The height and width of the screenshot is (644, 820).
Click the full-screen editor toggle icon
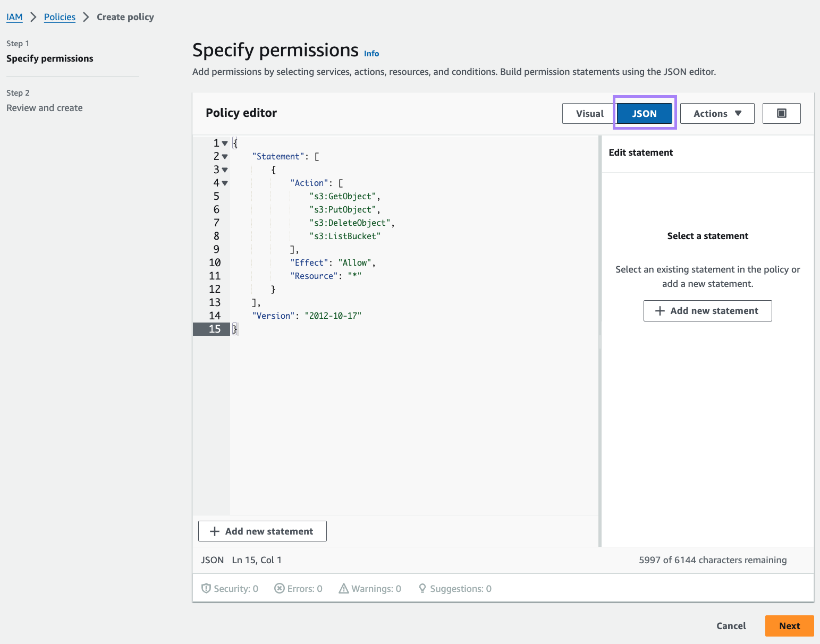point(781,113)
